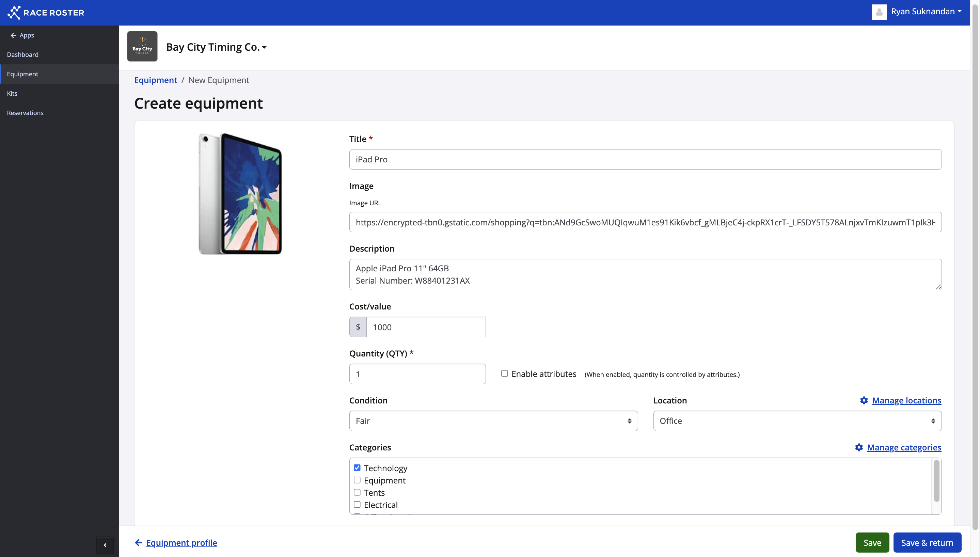Enable the attributes checkbox
Viewport: 980px width, 557px height.
pos(504,373)
